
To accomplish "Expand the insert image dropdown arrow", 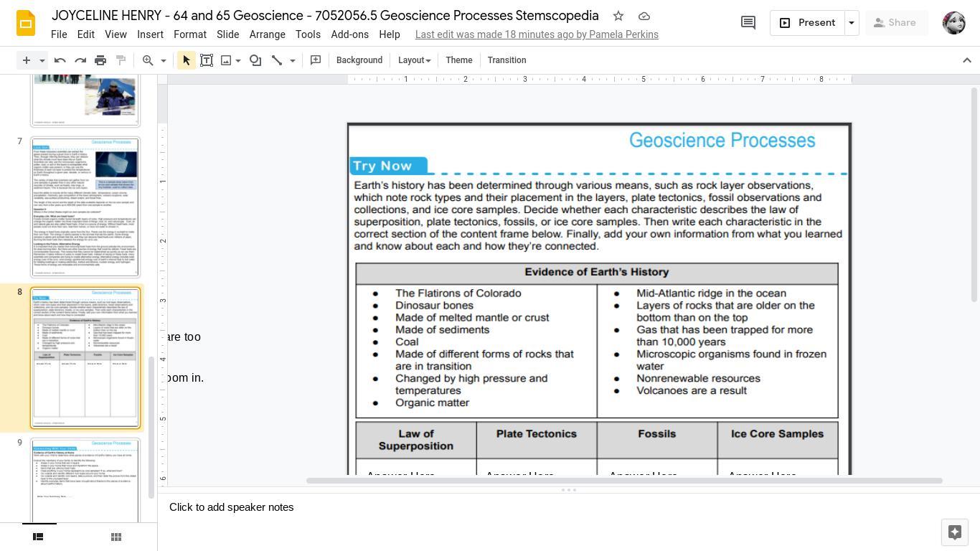I will tap(238, 60).
